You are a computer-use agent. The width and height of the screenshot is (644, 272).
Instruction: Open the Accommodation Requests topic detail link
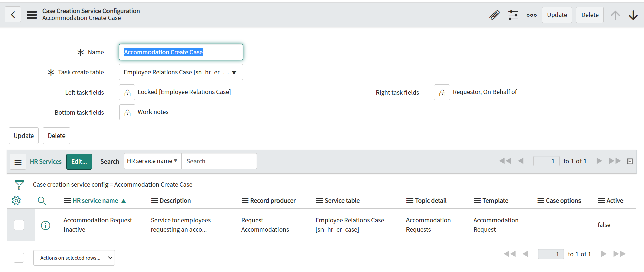(428, 225)
